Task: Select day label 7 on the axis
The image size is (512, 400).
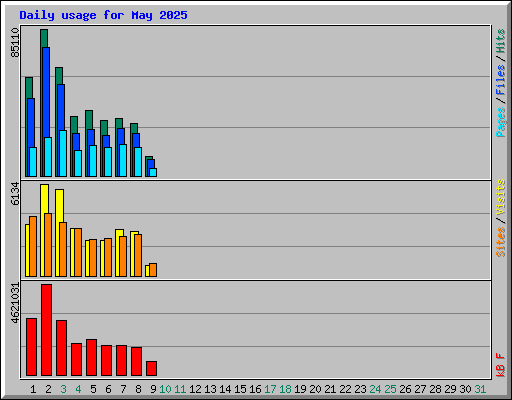Action: coord(123,389)
